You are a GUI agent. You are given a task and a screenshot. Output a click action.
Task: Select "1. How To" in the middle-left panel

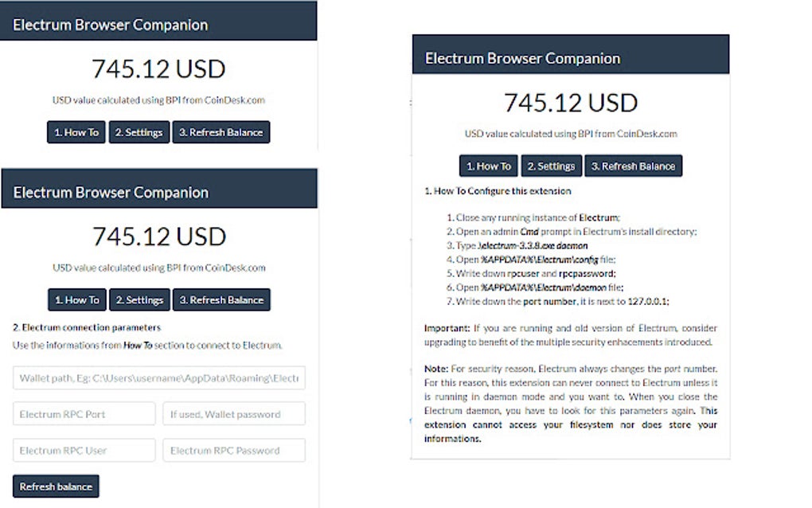[76, 299]
